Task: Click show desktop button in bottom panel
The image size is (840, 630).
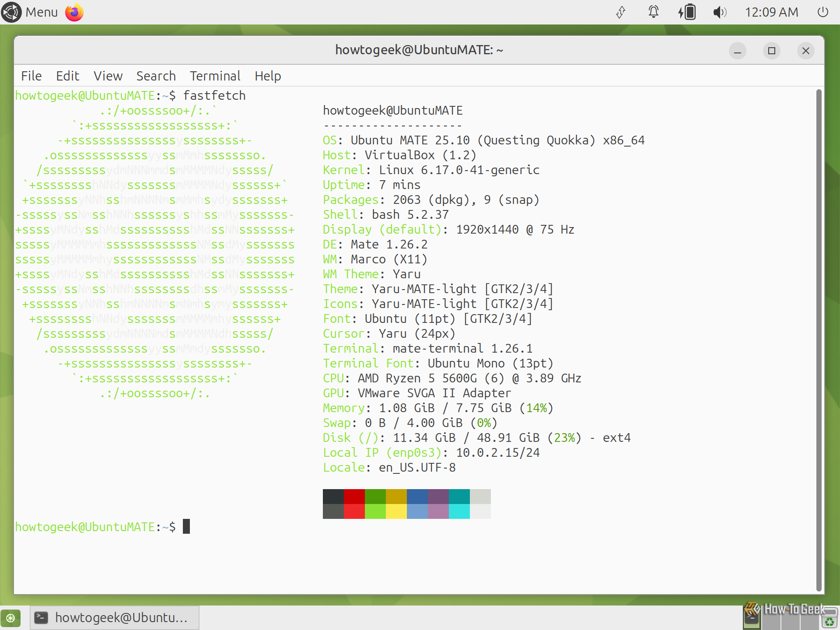Action: click(x=10, y=618)
